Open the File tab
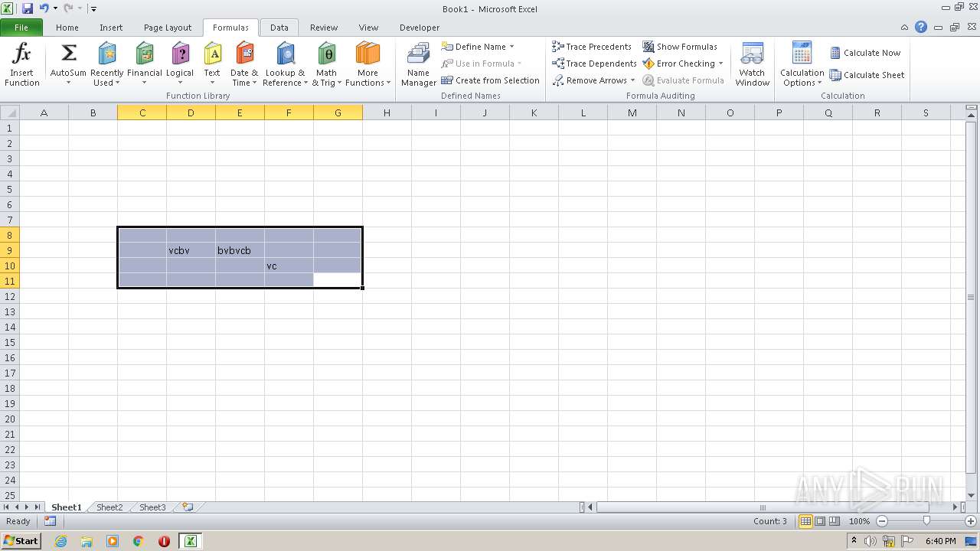980x551 pixels. click(21, 28)
